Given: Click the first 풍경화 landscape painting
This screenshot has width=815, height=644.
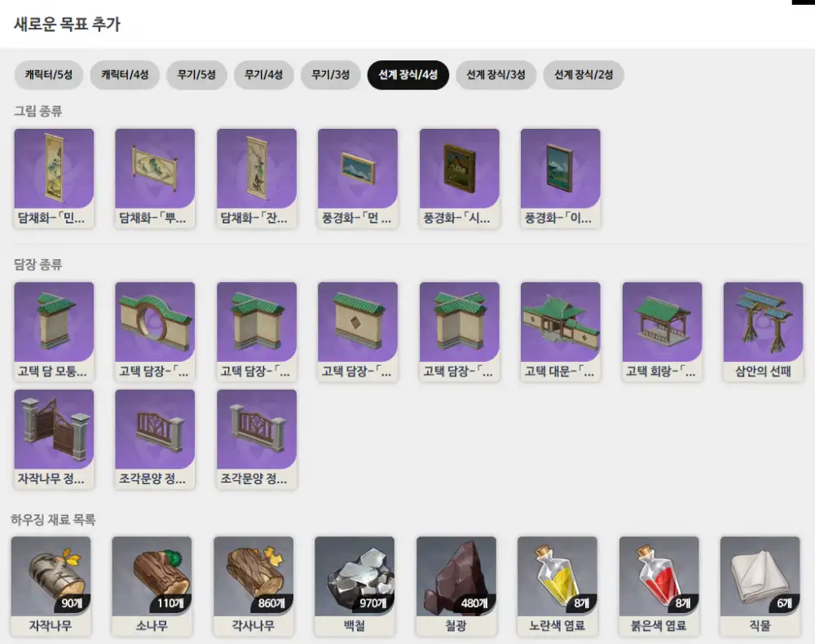Looking at the screenshot, I should coord(358,178).
